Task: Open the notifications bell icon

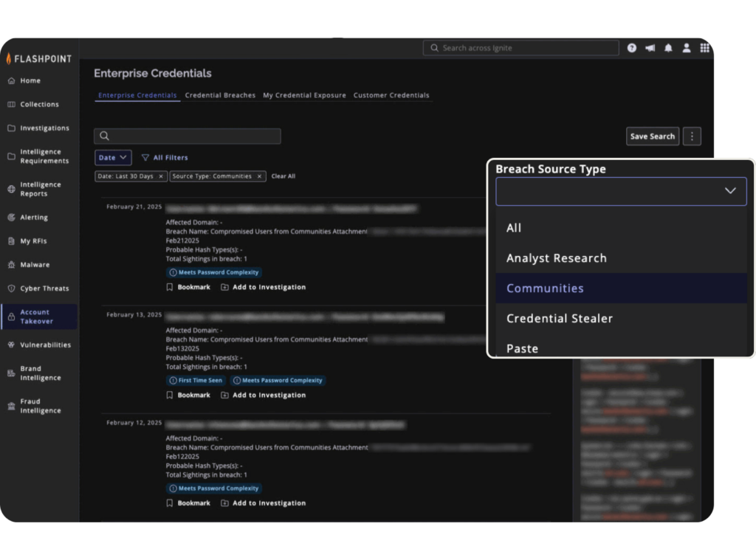Action: (x=668, y=48)
